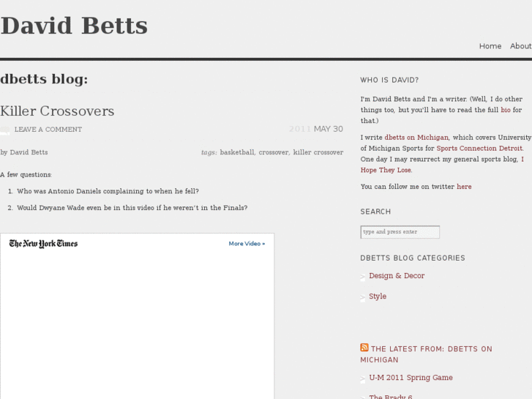Click the Leave a Comment link
The height and width of the screenshot is (399, 532).
click(48, 130)
